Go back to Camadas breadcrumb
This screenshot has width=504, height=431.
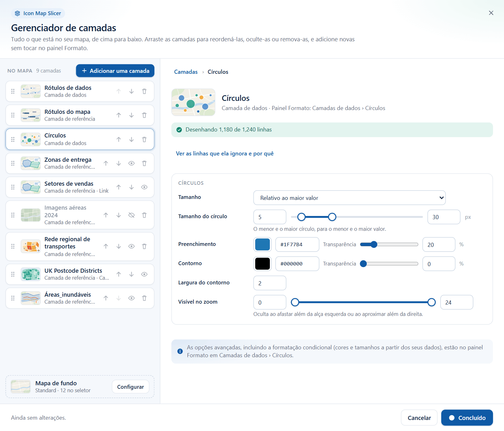186,72
